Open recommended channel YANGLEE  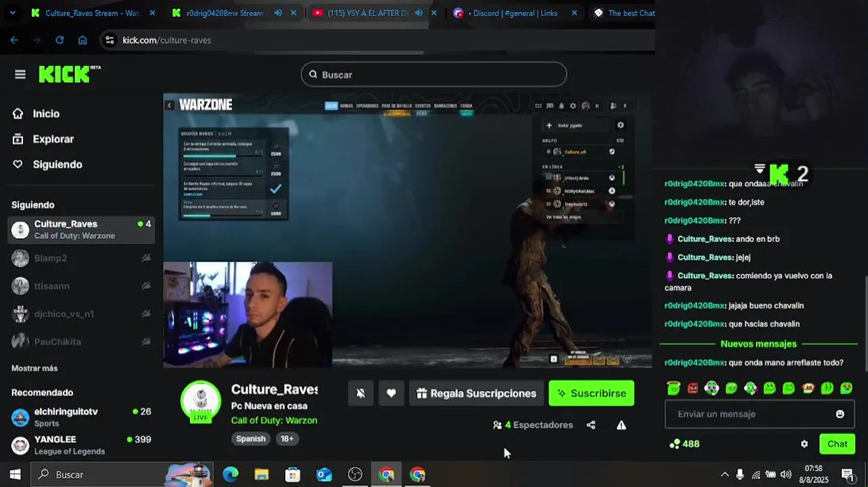81,444
